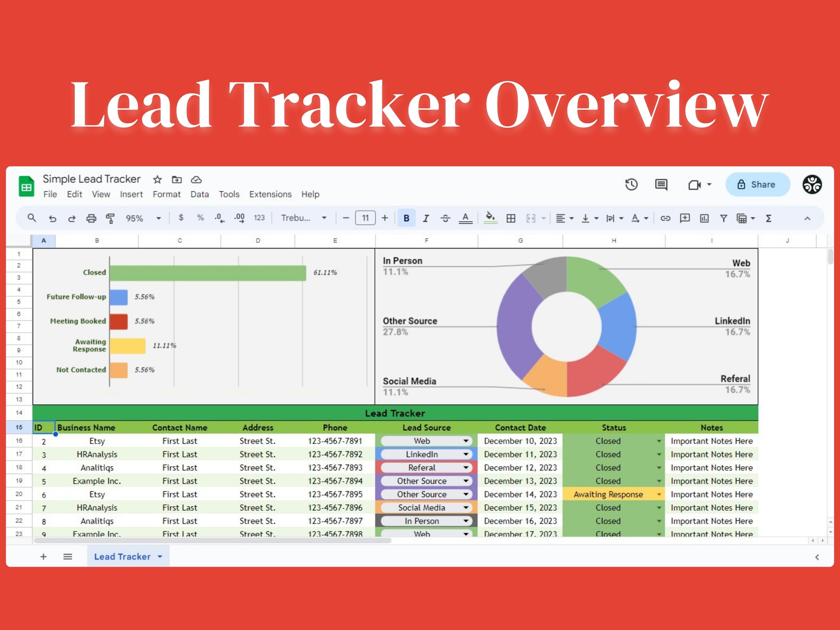This screenshot has width=840, height=630.
Task: Click the print icon
Action: [91, 218]
